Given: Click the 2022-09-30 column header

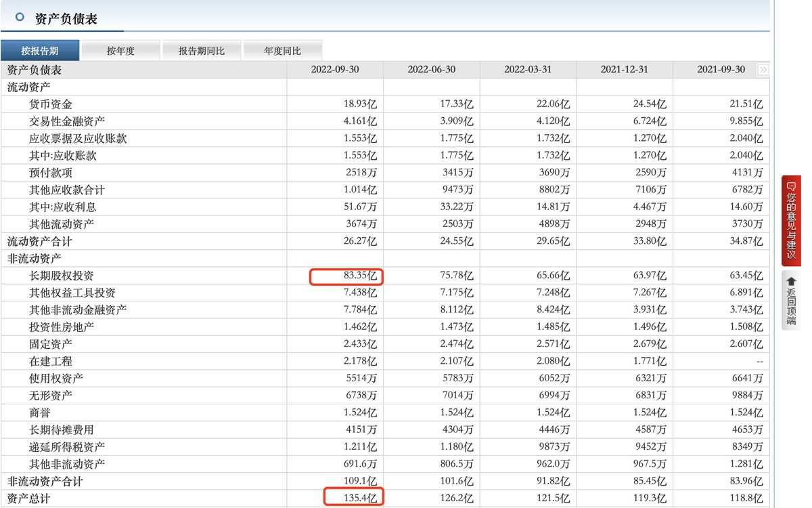Looking at the screenshot, I should (x=335, y=70).
